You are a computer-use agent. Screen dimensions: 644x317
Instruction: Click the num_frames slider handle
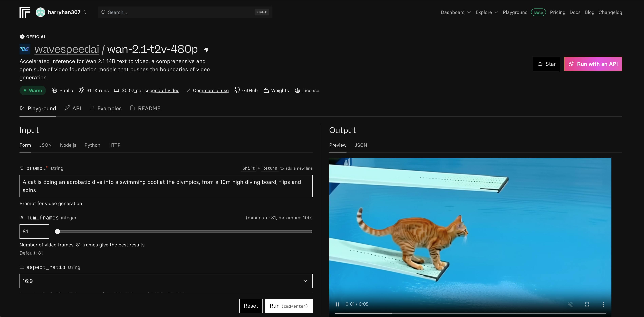57,232
